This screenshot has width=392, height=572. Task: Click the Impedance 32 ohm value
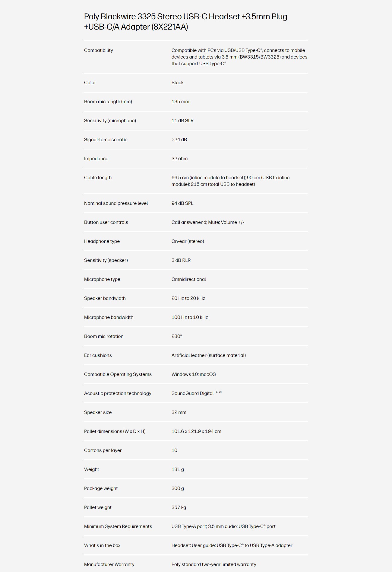coord(179,159)
